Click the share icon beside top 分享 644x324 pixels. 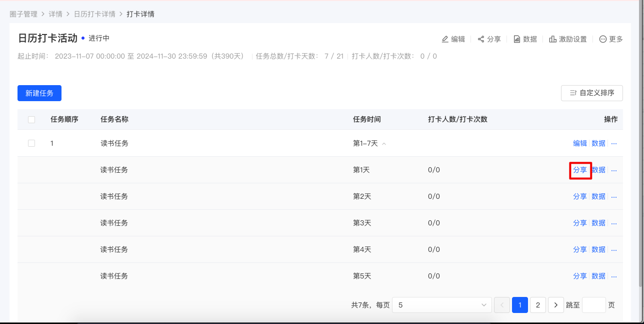(x=481, y=39)
